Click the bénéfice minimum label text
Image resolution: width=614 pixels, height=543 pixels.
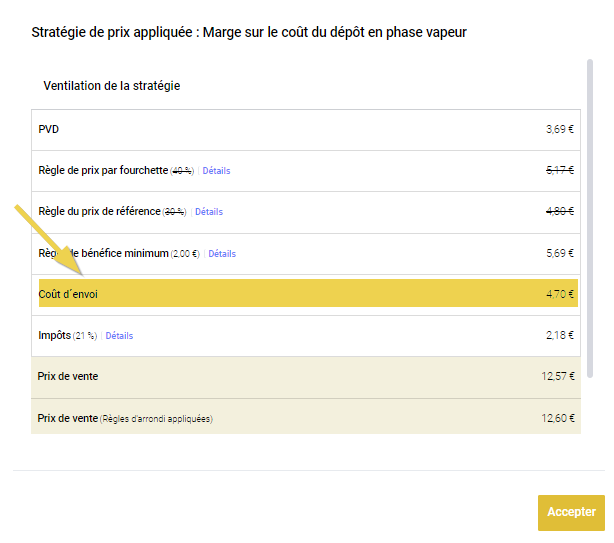pyautogui.click(x=120, y=254)
